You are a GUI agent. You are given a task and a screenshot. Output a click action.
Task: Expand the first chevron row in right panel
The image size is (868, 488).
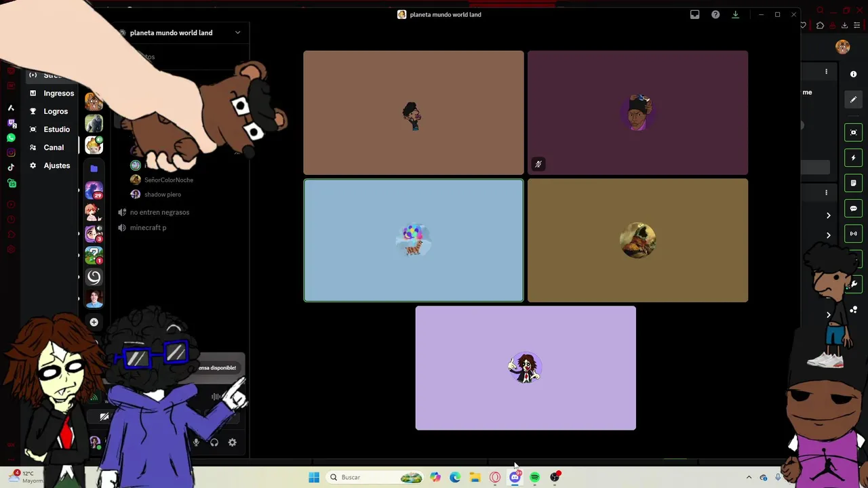pos(828,216)
